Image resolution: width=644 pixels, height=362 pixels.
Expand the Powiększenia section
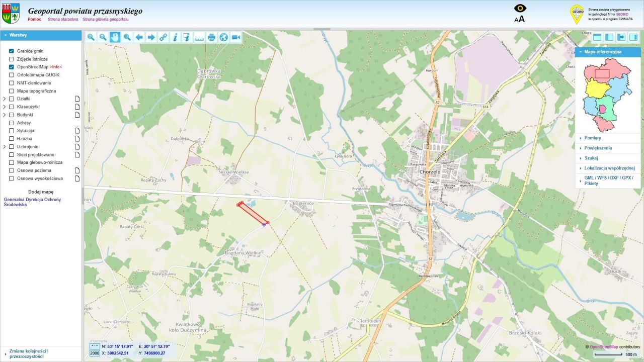click(608, 148)
